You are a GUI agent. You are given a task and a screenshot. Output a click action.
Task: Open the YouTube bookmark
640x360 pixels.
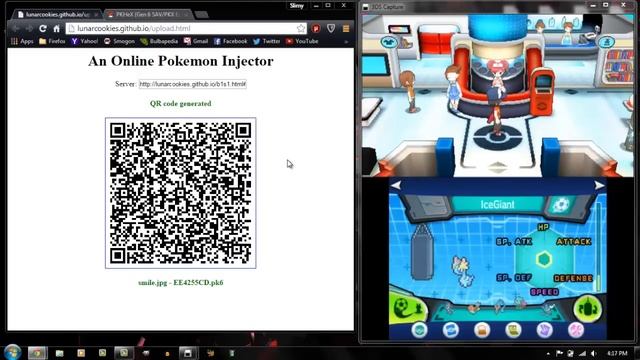click(302, 41)
